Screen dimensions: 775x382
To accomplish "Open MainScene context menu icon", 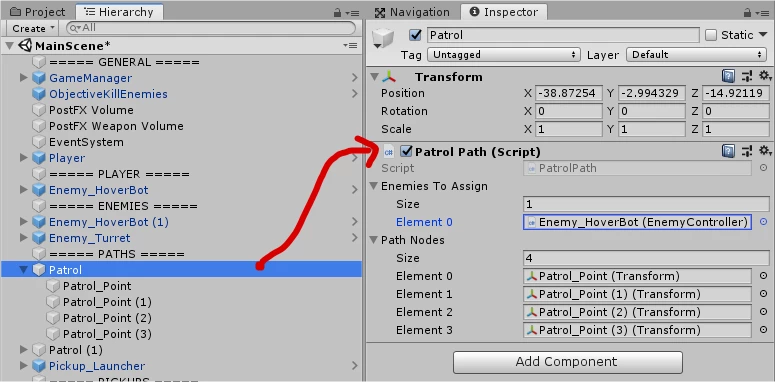I will tap(350, 45).
